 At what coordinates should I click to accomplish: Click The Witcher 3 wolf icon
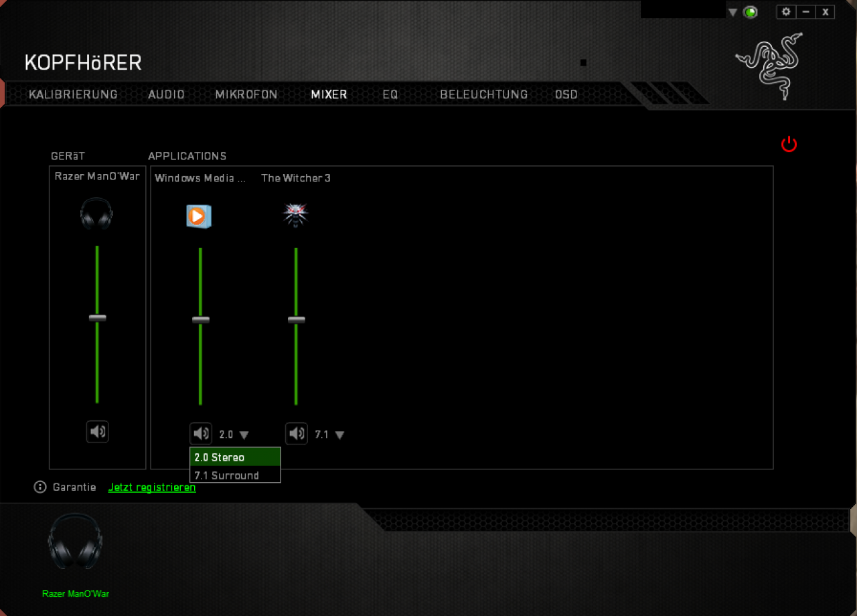[x=295, y=215]
